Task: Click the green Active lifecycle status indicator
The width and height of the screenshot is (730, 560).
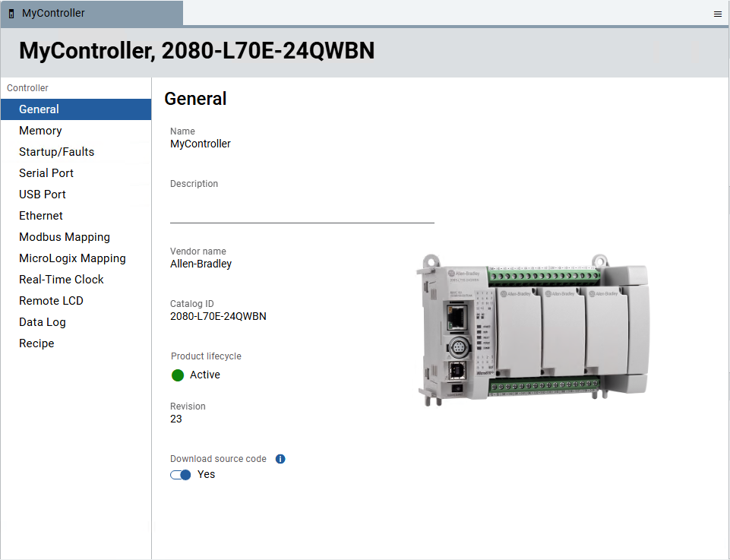Action: (178, 375)
